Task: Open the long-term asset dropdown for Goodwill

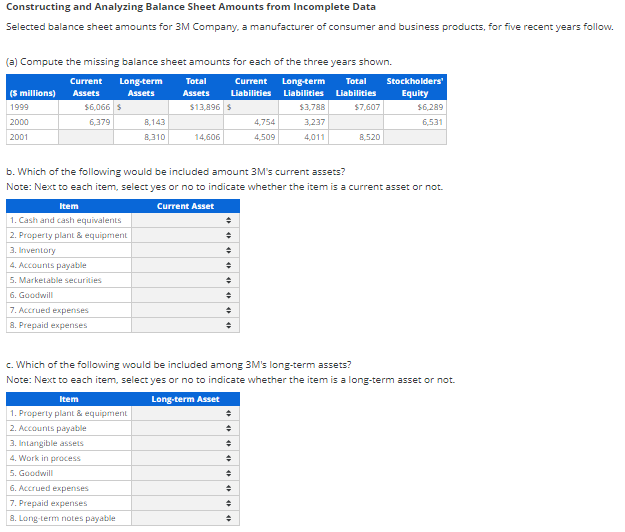Action: click(185, 473)
